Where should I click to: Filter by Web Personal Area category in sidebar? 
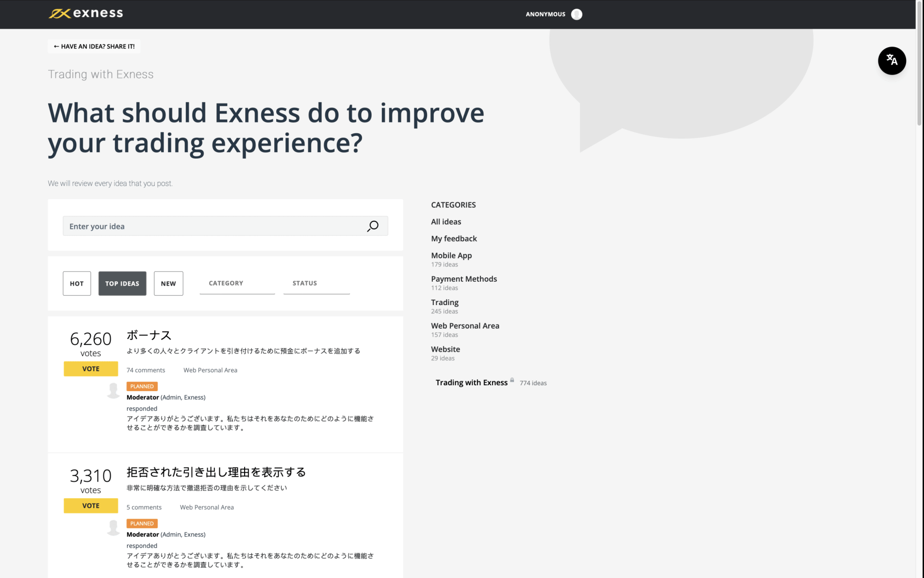pyautogui.click(x=465, y=326)
